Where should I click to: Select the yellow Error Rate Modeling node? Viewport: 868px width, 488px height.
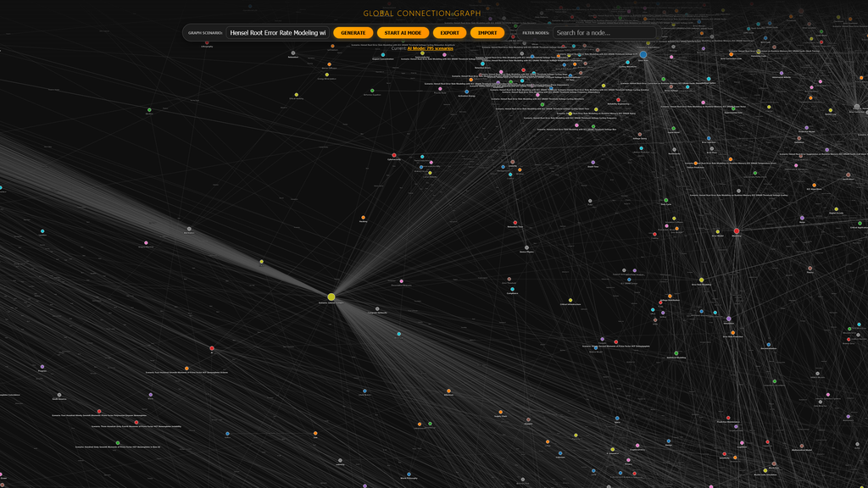701,280
